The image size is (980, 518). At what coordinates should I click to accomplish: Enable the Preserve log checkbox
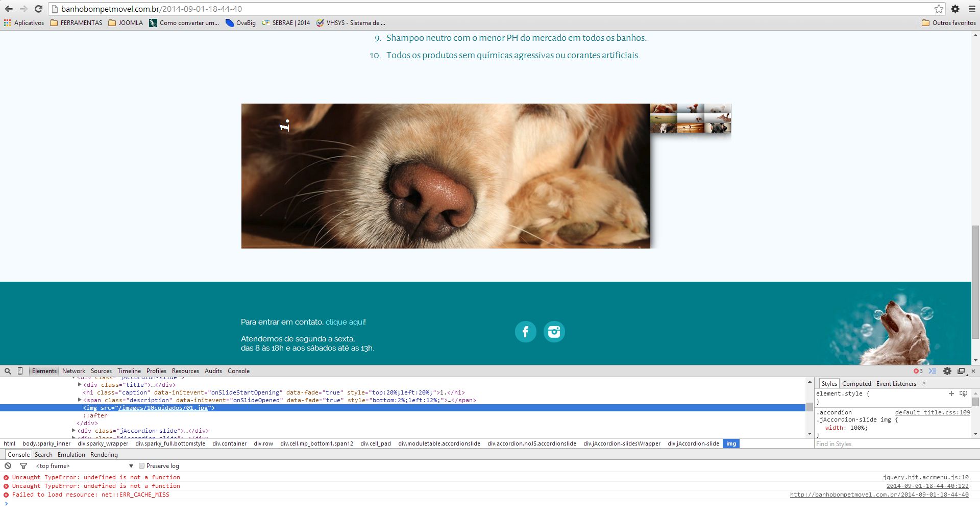[142, 466]
